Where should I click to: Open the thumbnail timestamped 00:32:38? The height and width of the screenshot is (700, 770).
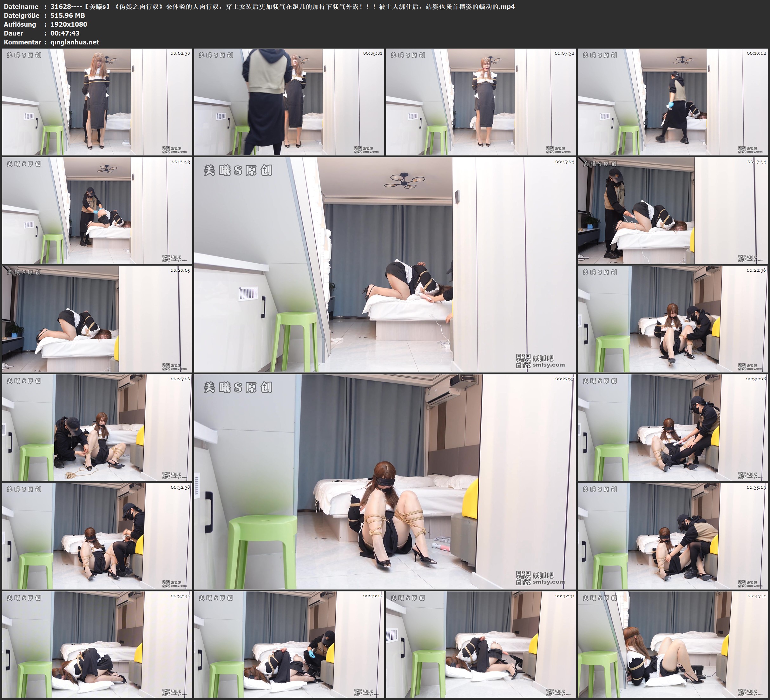pos(97,536)
